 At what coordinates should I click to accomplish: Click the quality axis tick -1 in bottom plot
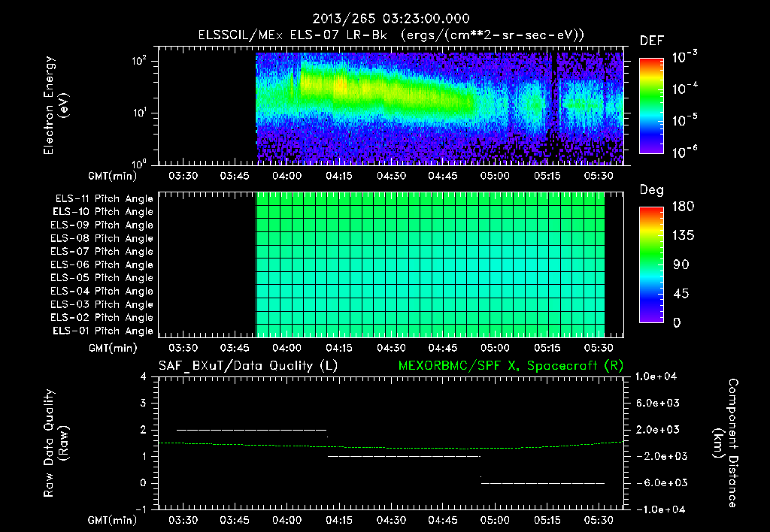tap(141, 509)
